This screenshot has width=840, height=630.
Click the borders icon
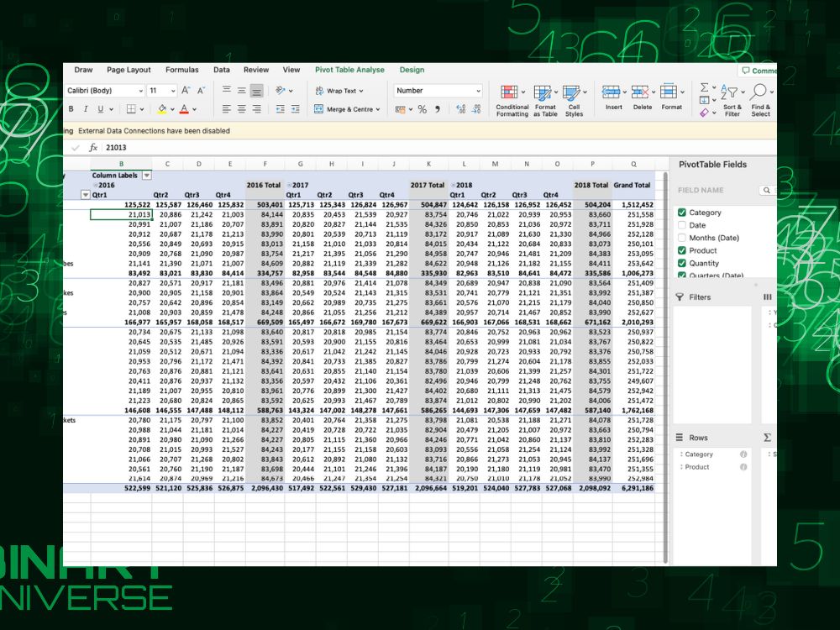tap(131, 108)
